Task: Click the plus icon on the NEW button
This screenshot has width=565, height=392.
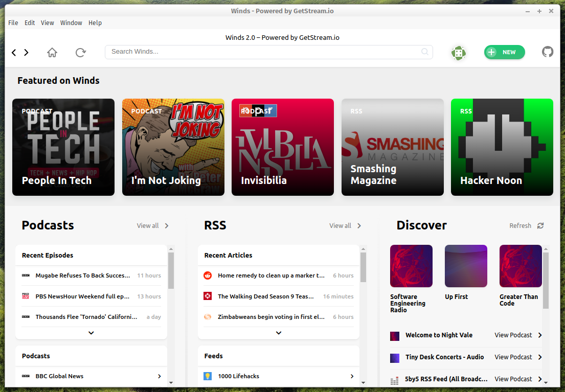Action: (491, 52)
